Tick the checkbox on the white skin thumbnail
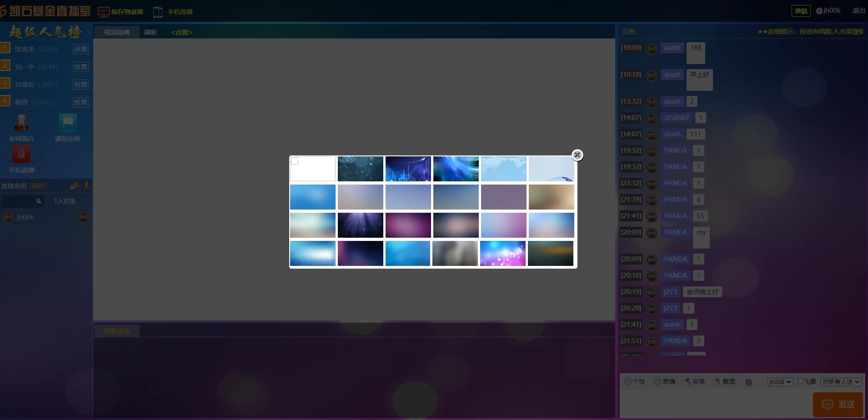Image resolution: width=868 pixels, height=420 pixels. (x=295, y=161)
